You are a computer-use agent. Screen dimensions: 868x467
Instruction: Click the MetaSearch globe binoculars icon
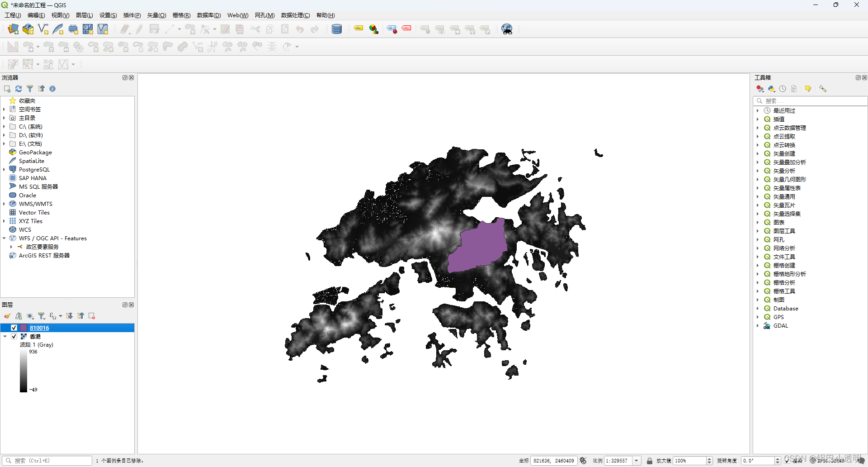point(507,29)
